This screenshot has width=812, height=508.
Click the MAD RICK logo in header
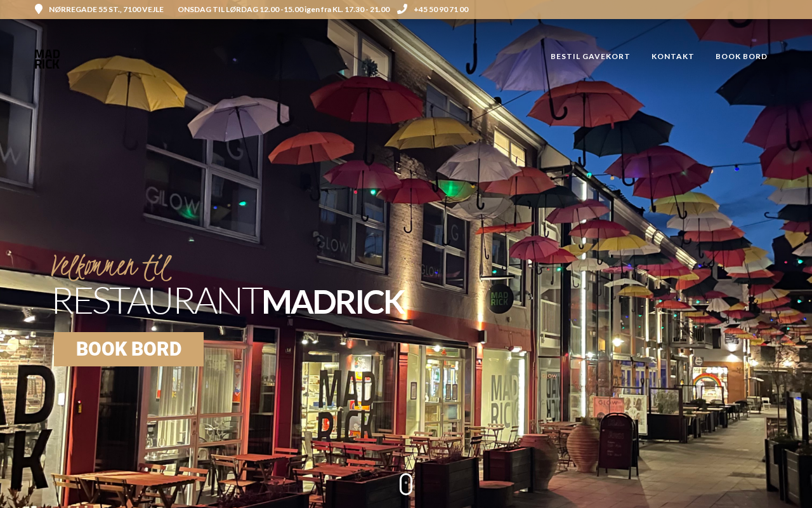47,59
